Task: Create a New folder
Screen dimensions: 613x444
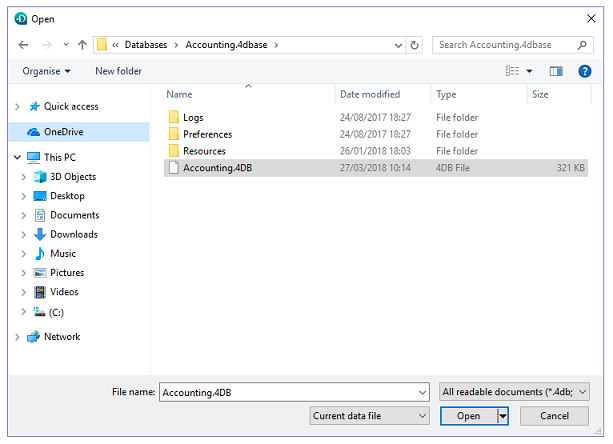Action: tap(118, 71)
